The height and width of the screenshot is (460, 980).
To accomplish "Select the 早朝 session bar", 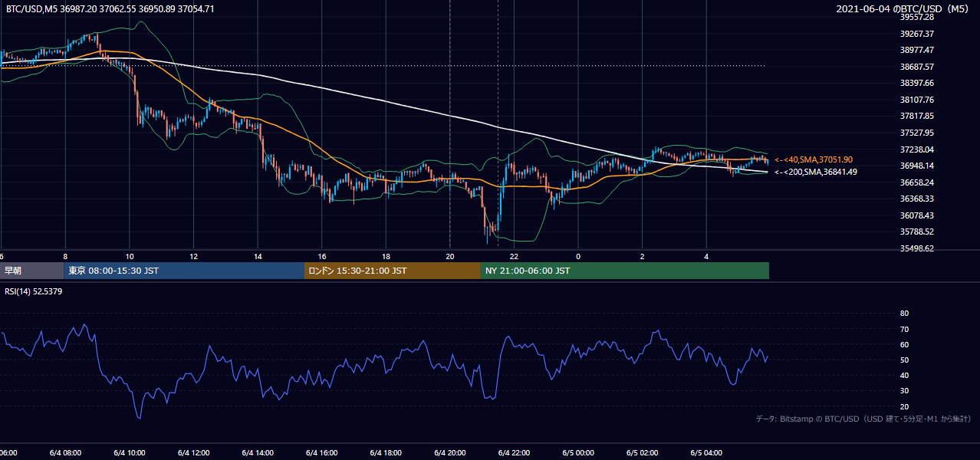I will click(31, 271).
